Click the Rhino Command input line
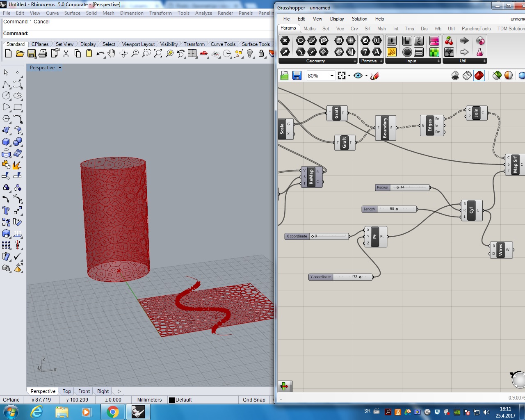 pos(137,34)
